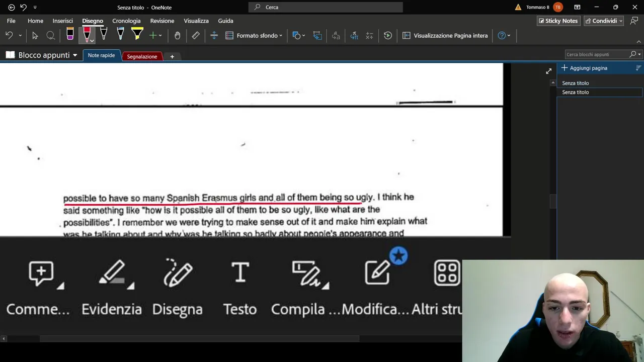The image size is (644, 362).
Task: Click the Cerca blocchi appunti search field
Action: pyautogui.click(x=598, y=54)
